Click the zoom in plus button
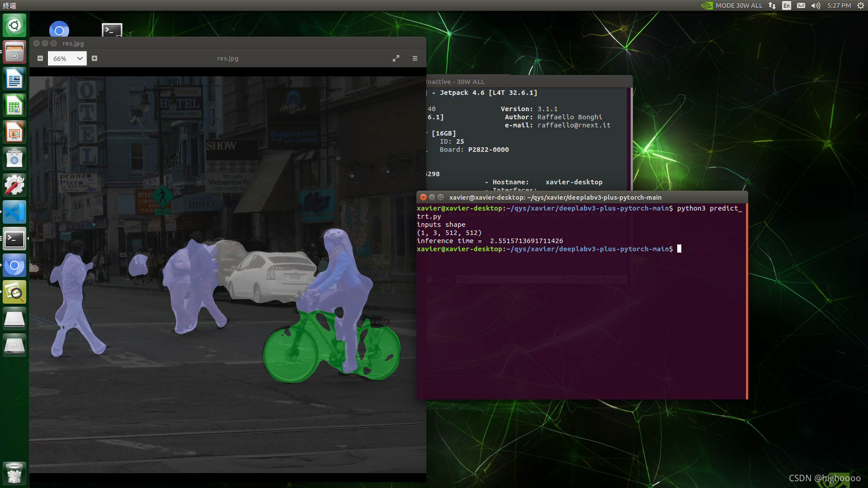Viewport: 868px width, 488px height. tap(94, 58)
